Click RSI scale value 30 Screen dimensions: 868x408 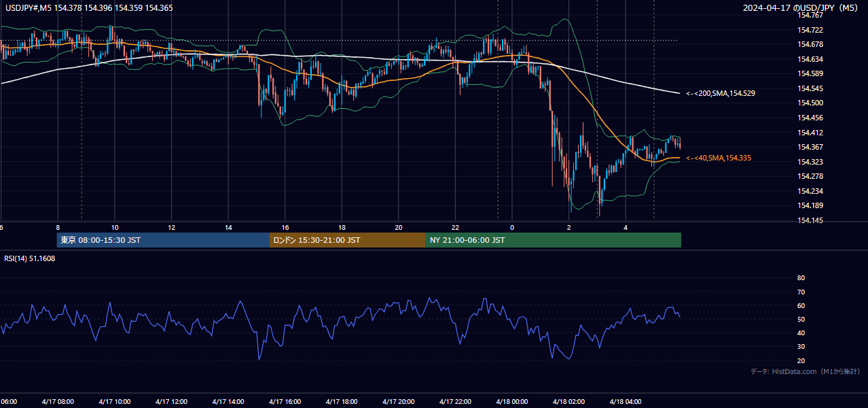[x=801, y=347]
